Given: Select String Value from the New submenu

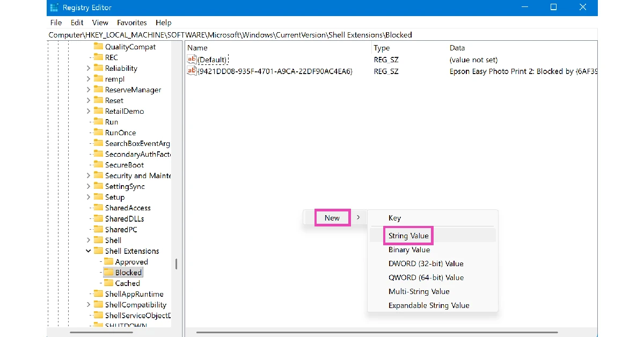Looking at the screenshot, I should (x=408, y=236).
